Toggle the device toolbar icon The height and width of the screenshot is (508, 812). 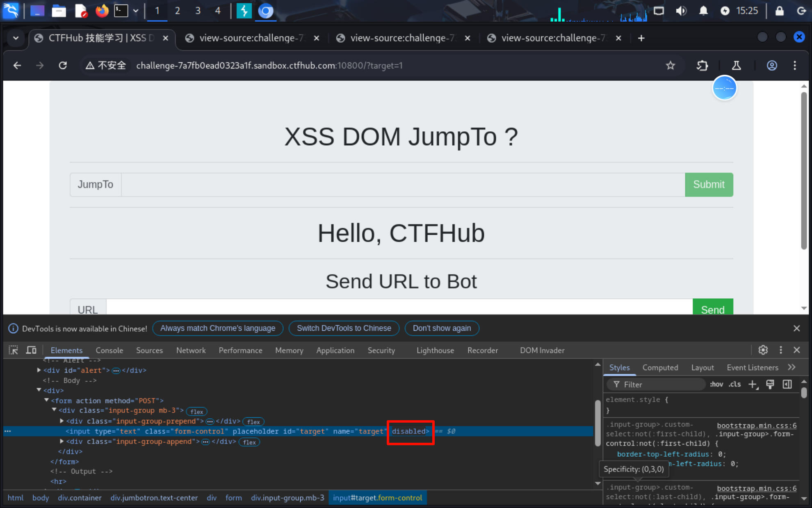pos(31,350)
